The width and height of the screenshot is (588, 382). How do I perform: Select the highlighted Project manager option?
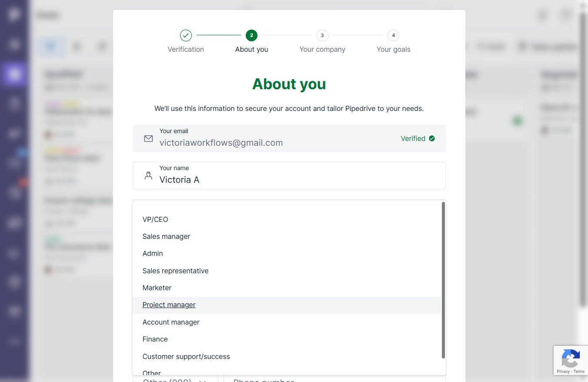pos(287,305)
